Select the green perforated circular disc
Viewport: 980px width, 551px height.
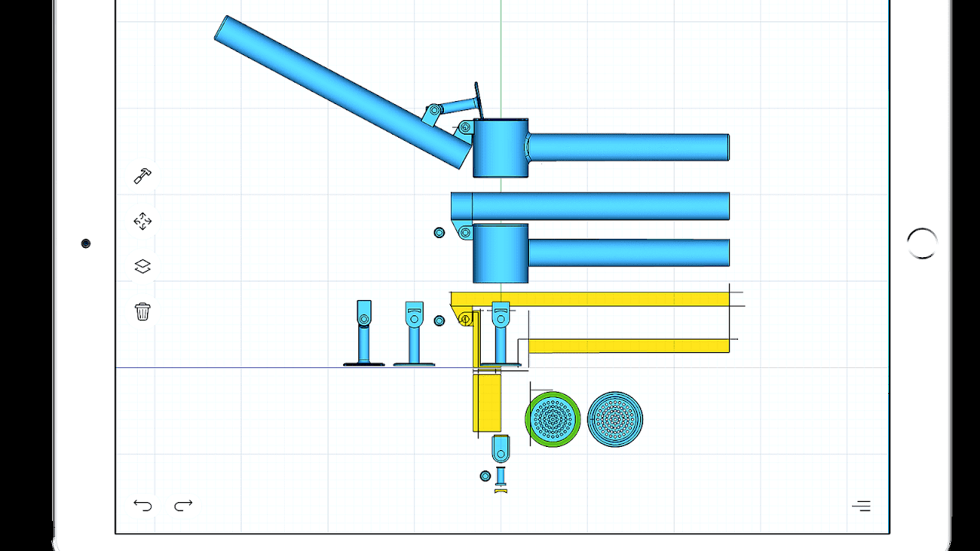553,419
